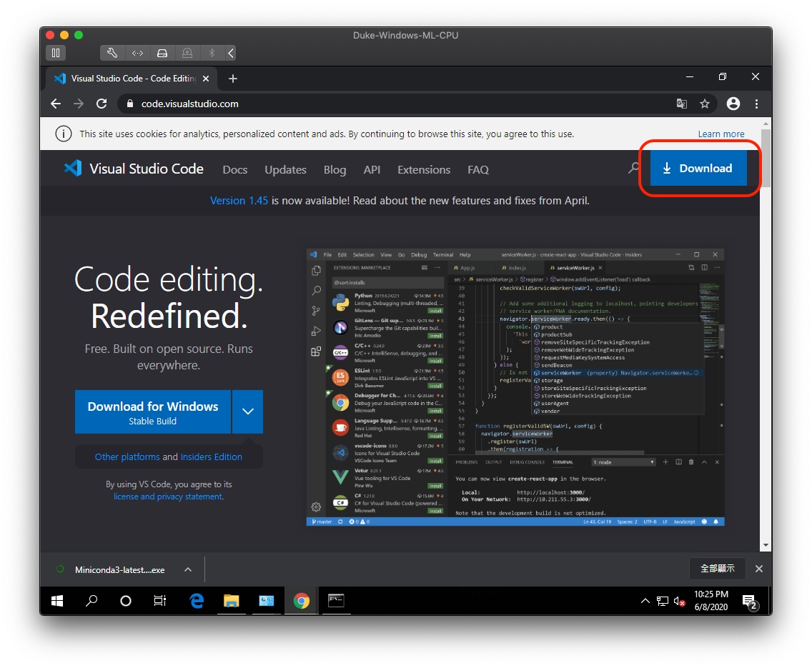This screenshot has width=812, height=668.
Task: Open the Extensions menu item
Action: click(423, 169)
